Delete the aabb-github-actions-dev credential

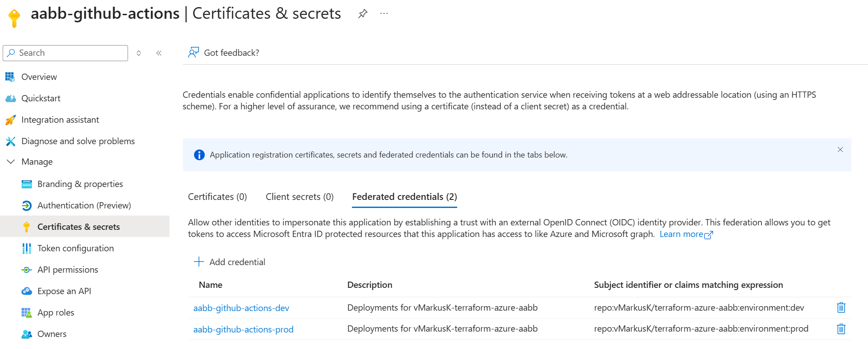pos(841,308)
